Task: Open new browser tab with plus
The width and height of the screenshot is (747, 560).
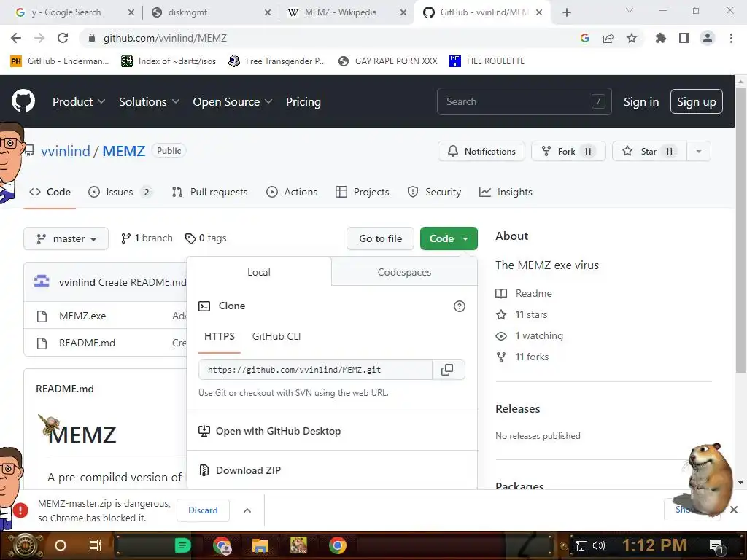Action: pos(566,12)
